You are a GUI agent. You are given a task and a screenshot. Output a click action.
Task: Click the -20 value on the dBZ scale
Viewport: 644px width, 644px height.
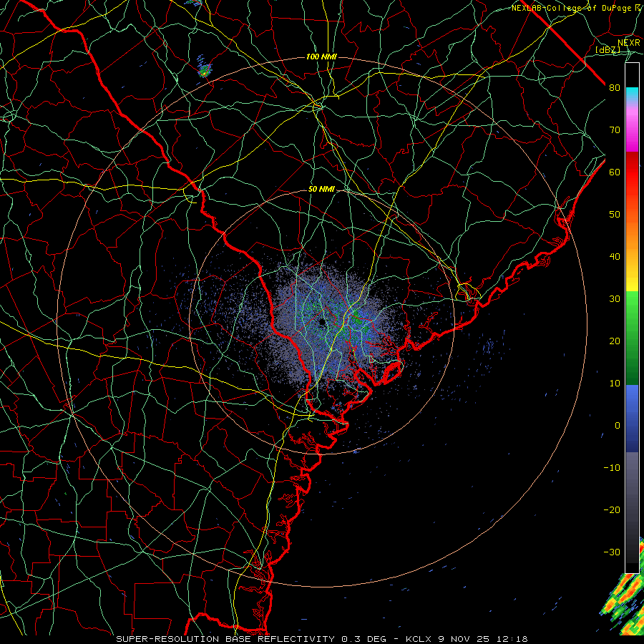pyautogui.click(x=612, y=510)
